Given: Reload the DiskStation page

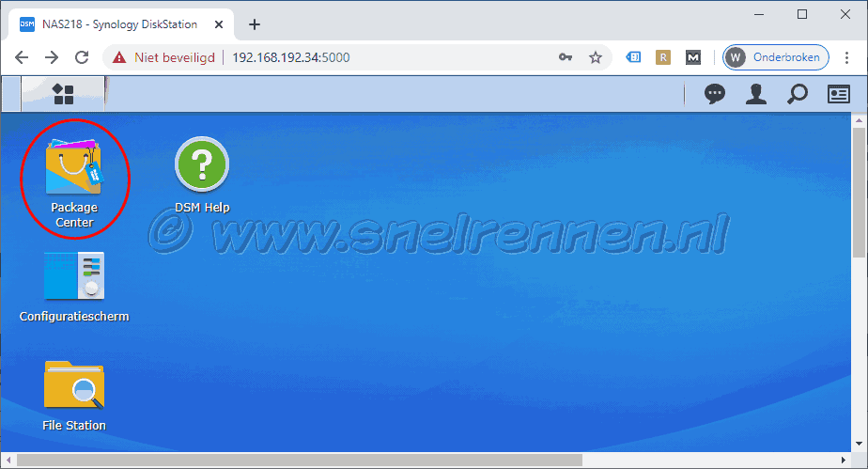Looking at the screenshot, I should [x=82, y=57].
